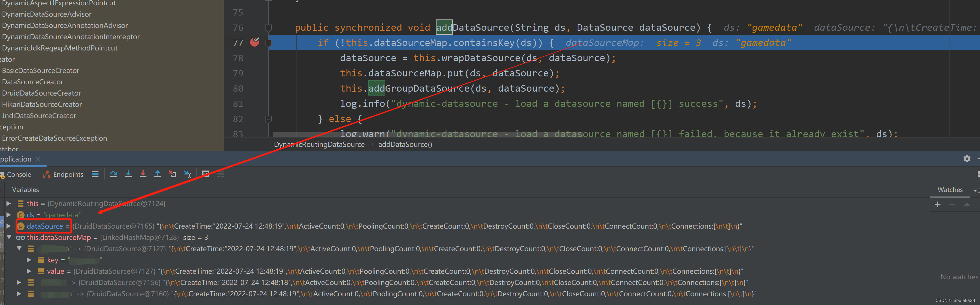
Task: Toggle the code fold marker at line 82
Action: (268, 119)
